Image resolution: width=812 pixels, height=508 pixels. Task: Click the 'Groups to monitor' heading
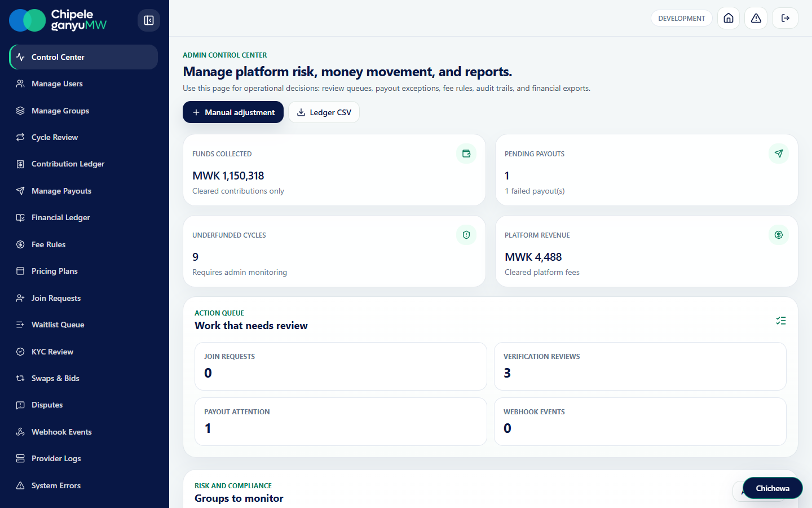coord(239,498)
